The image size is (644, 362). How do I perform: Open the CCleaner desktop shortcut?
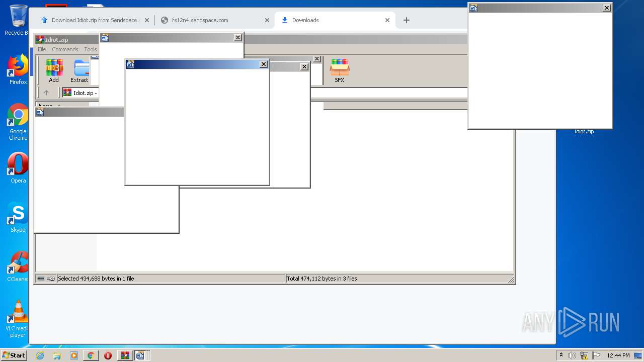coord(18,266)
